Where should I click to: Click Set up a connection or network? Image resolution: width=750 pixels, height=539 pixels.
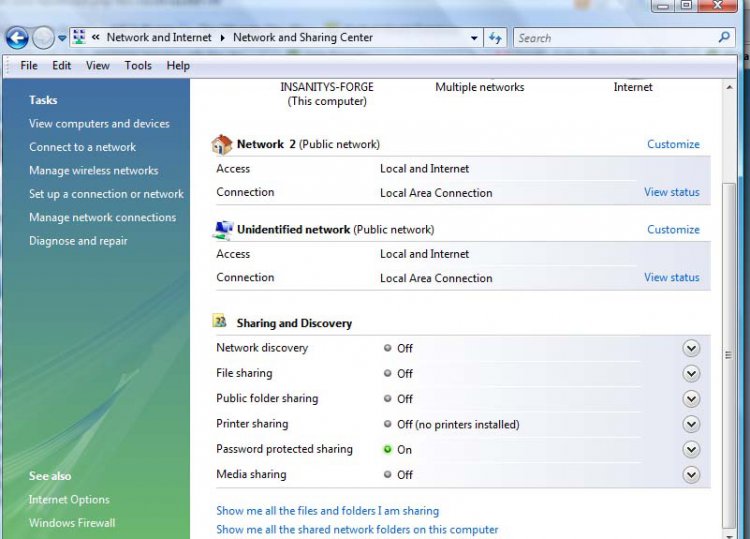pos(106,194)
